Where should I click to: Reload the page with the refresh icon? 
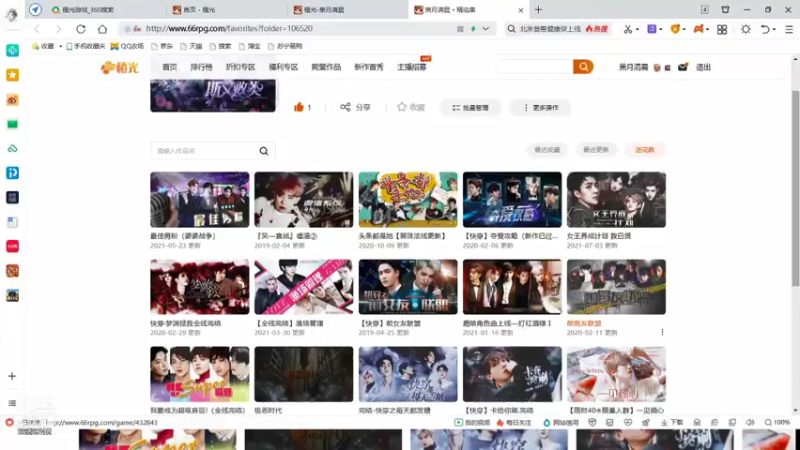[81, 29]
